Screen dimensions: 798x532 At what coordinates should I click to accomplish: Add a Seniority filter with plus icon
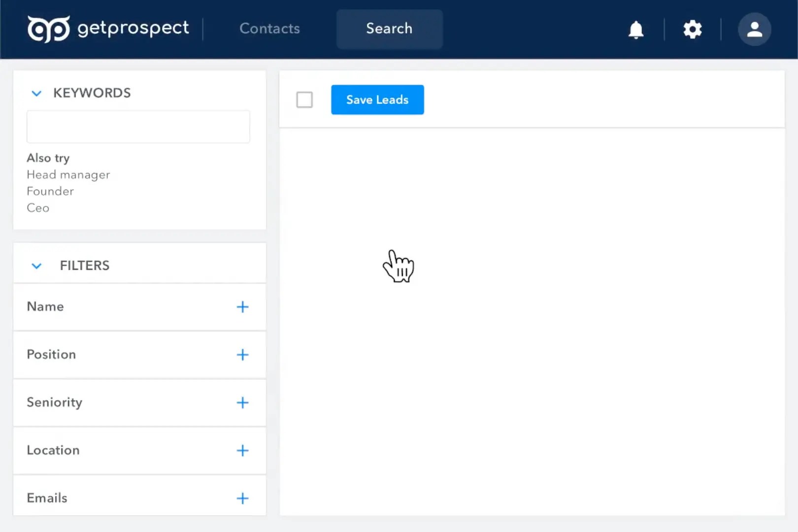tap(242, 402)
